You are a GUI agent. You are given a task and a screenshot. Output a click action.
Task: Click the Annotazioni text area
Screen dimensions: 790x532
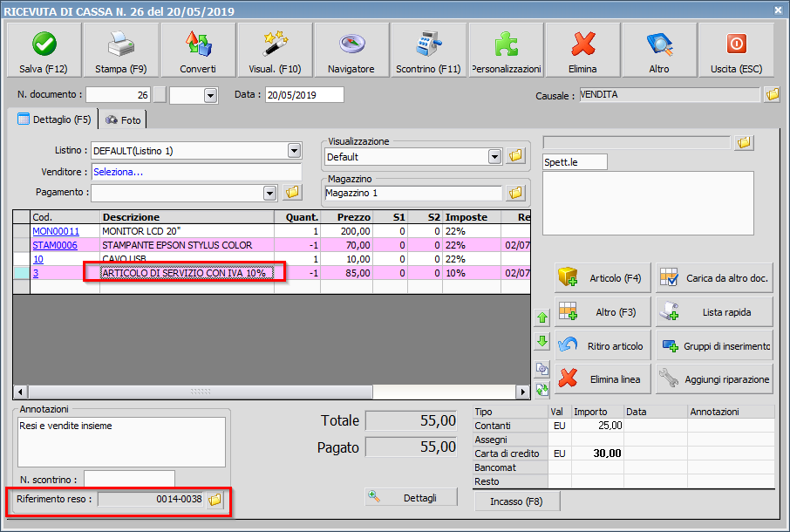[x=121, y=442]
